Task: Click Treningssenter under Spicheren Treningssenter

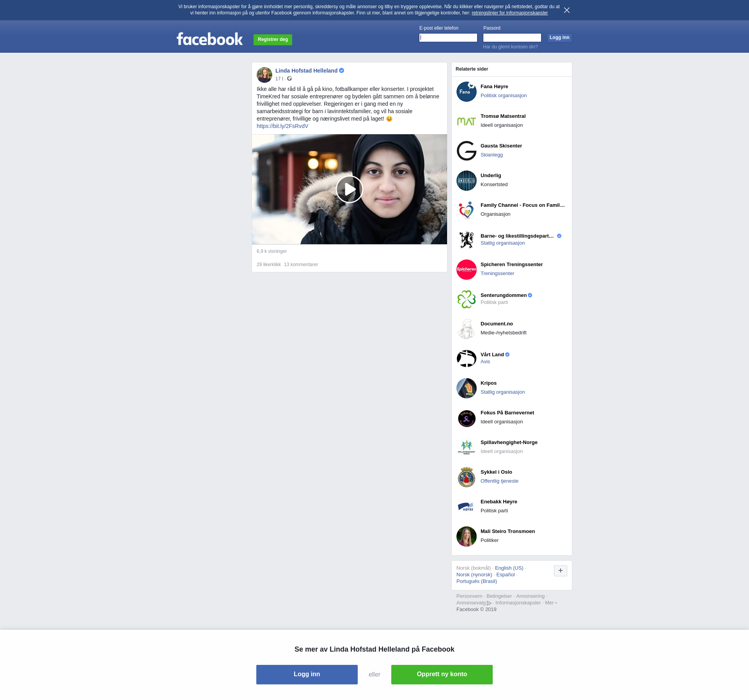Action: tap(497, 274)
